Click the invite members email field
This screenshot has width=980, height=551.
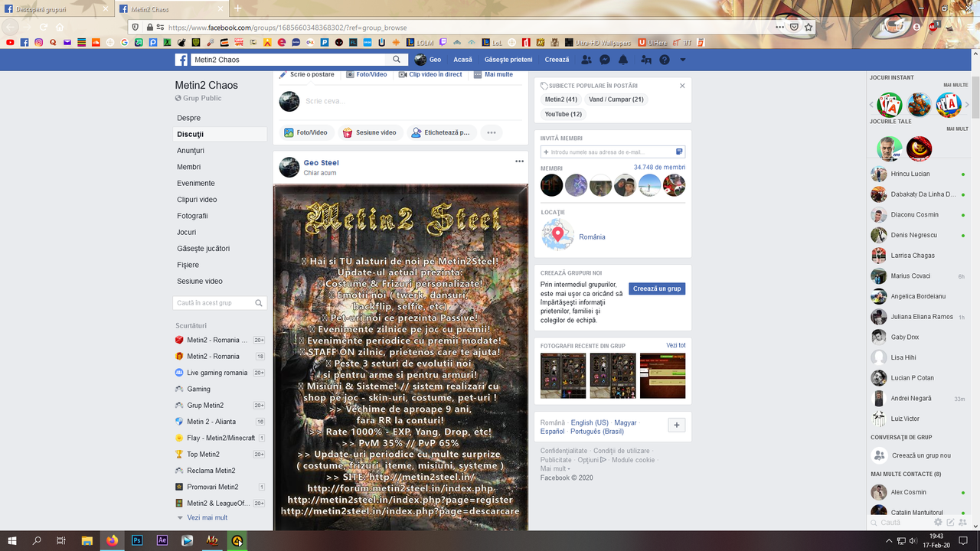pos(612,152)
